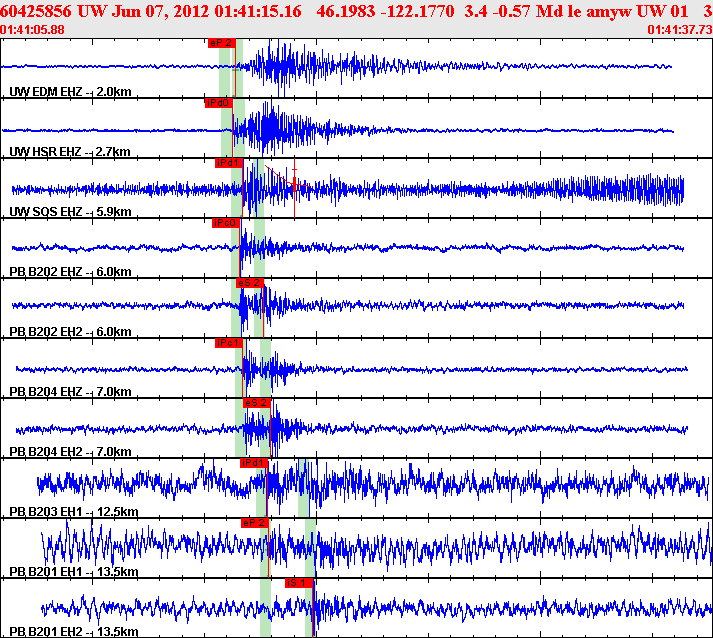
Task: Click the station label UW HSR EHZ 2.7km
Action: 70,152
